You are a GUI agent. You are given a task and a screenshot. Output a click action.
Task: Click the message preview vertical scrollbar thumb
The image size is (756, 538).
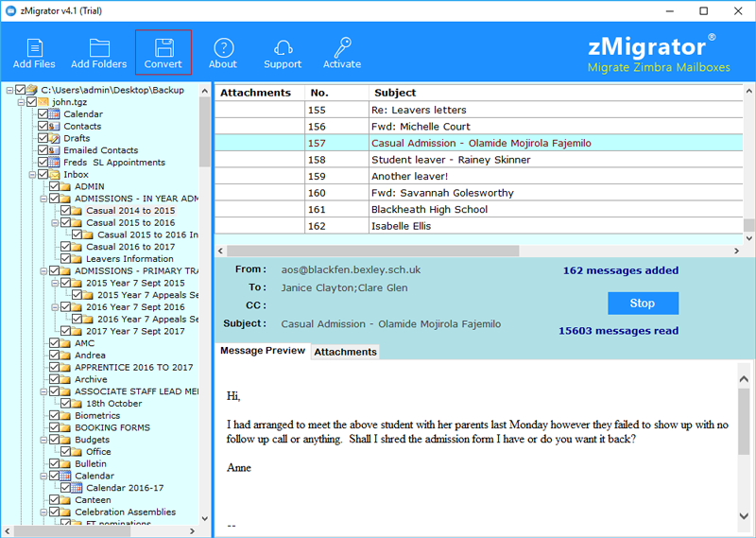coord(744,420)
